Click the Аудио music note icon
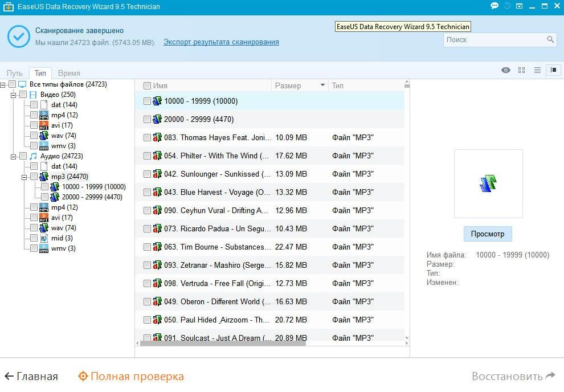Viewport: 564px width, 392px height. 33,156
